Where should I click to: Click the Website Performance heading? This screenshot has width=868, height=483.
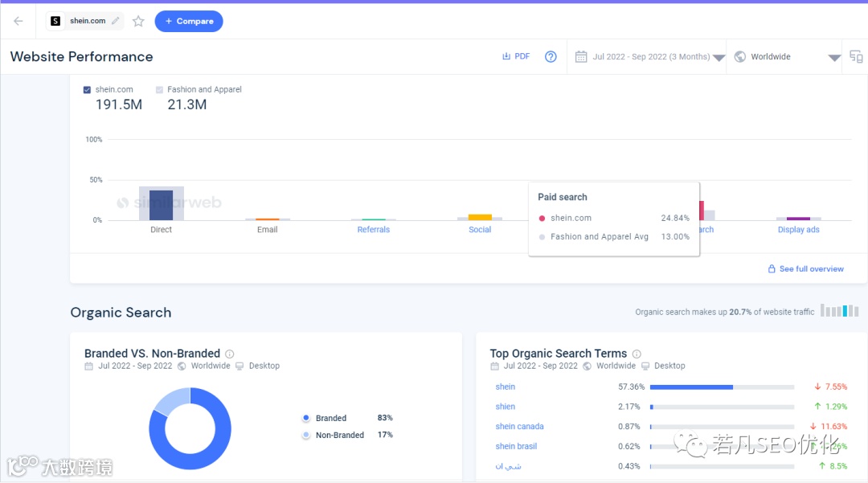coord(81,56)
